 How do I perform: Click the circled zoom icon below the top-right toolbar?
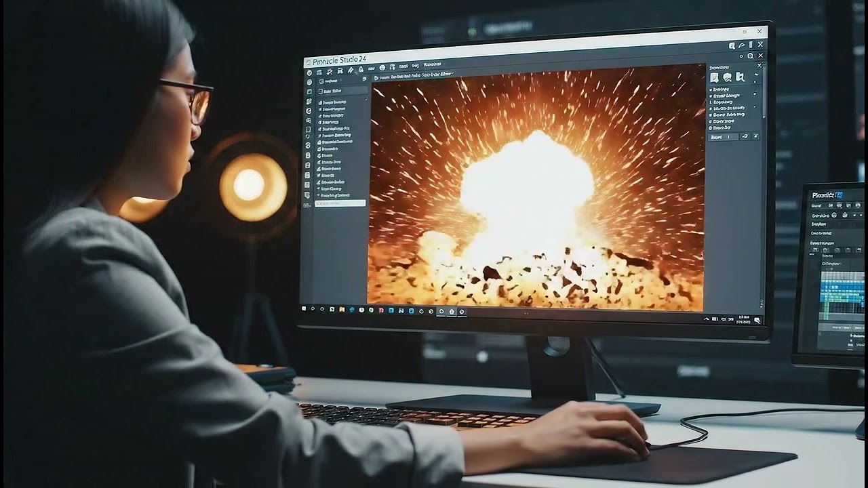click(x=750, y=56)
